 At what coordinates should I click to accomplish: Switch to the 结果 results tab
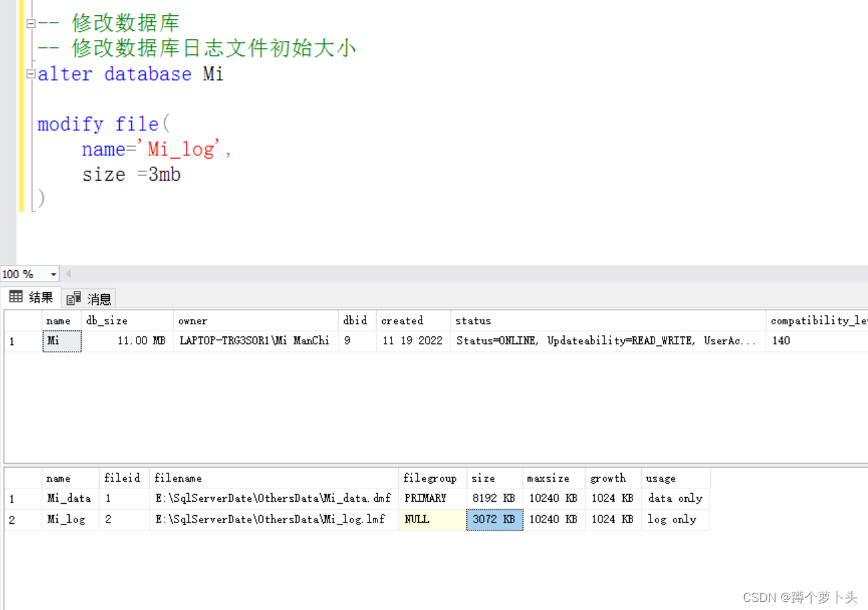tap(31, 298)
